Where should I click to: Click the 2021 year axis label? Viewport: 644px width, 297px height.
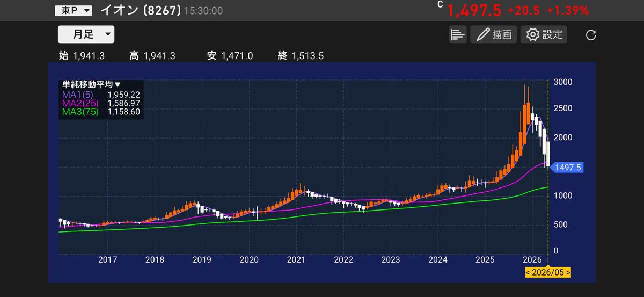[296, 260]
